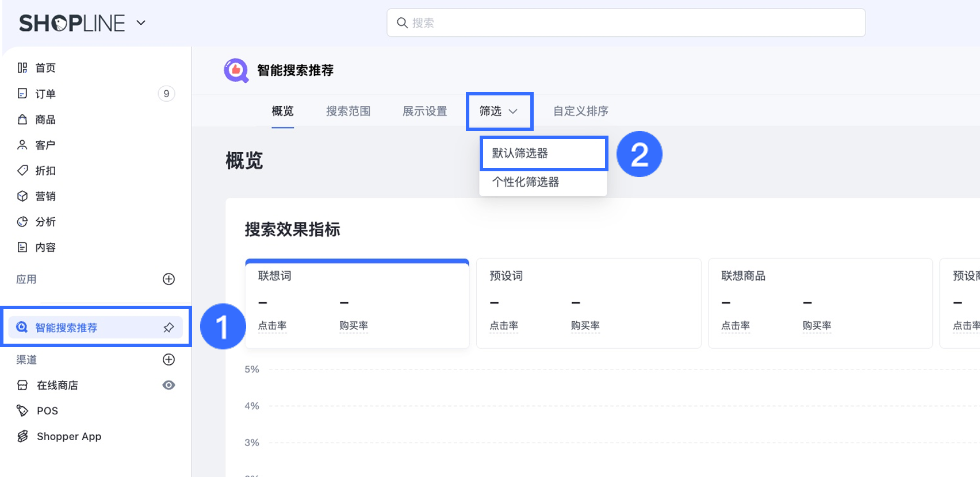The width and height of the screenshot is (980, 477).
Task: Select the 预设词 metric card
Action: [588, 303]
